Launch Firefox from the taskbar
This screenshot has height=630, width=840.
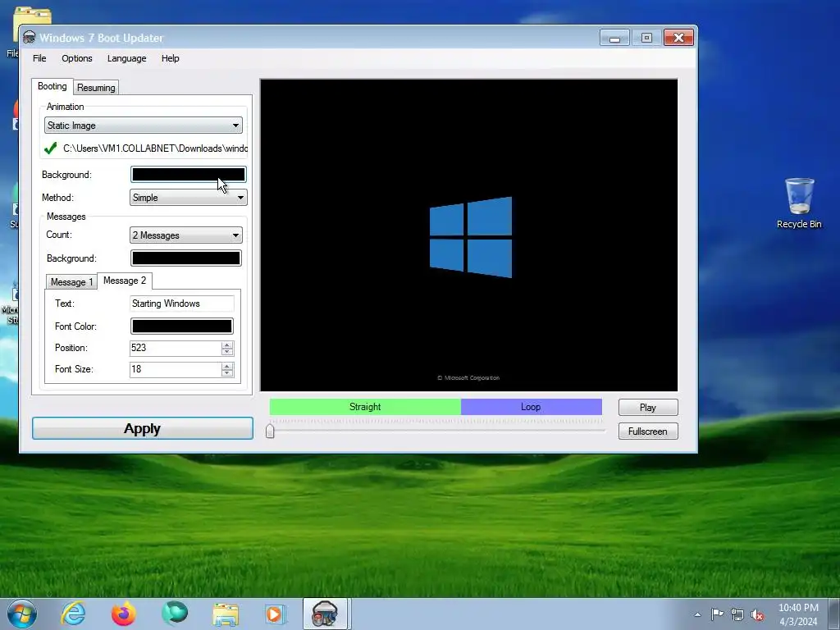(x=124, y=614)
